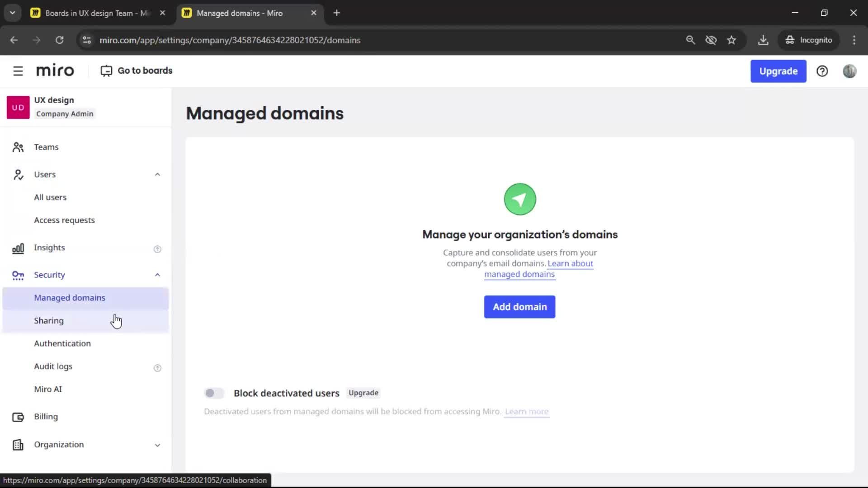This screenshot has height=488, width=868.
Task: Open the help question mark icon
Action: [x=822, y=71]
